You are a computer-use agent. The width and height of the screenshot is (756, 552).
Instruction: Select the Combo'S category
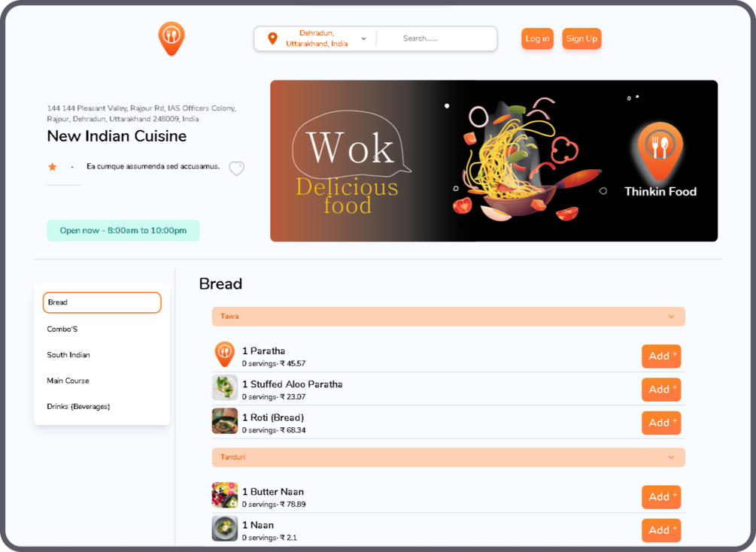62,329
